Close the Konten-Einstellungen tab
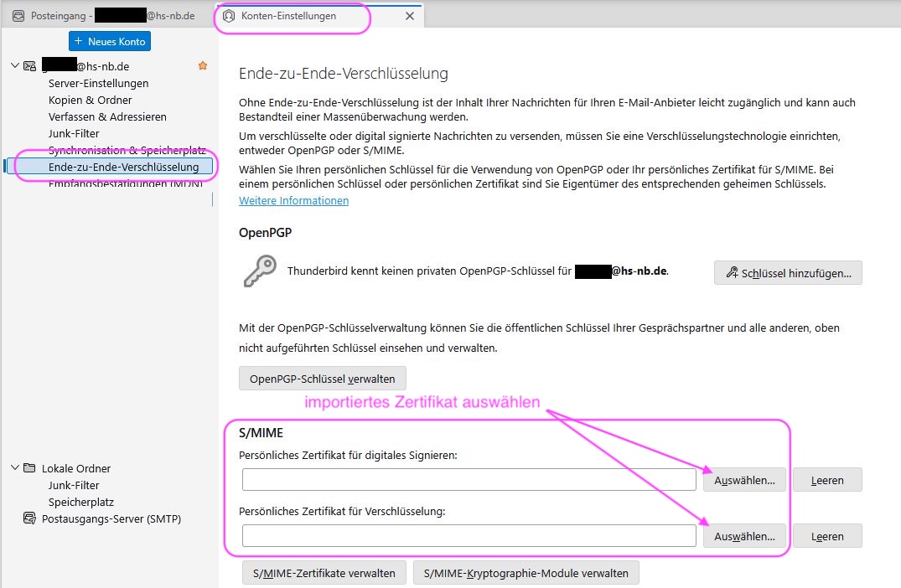Image resolution: width=901 pixels, height=588 pixels. tap(410, 16)
